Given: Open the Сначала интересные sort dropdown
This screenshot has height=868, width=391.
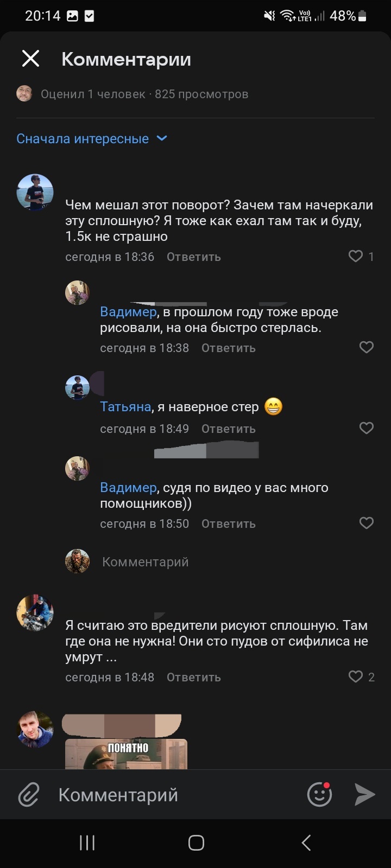Looking at the screenshot, I should [x=91, y=139].
